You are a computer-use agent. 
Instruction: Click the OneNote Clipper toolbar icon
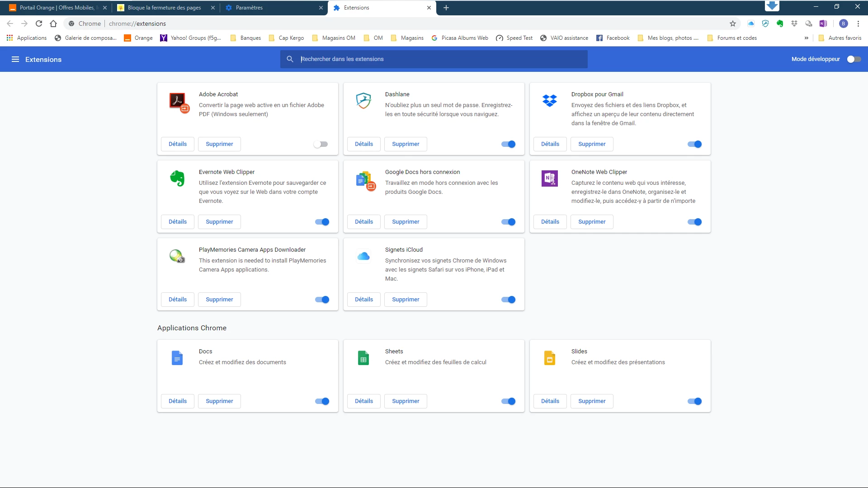click(x=823, y=23)
